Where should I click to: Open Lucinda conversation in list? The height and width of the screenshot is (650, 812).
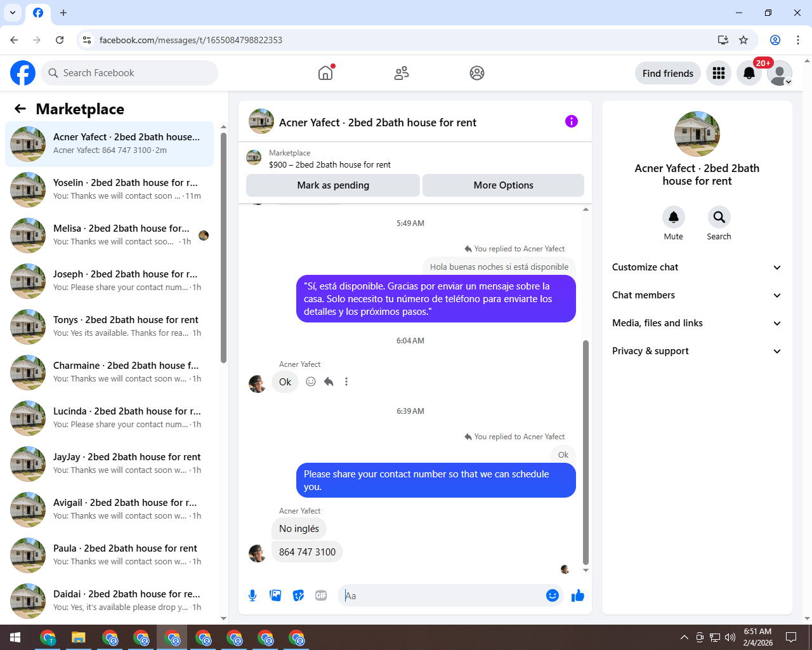109,418
